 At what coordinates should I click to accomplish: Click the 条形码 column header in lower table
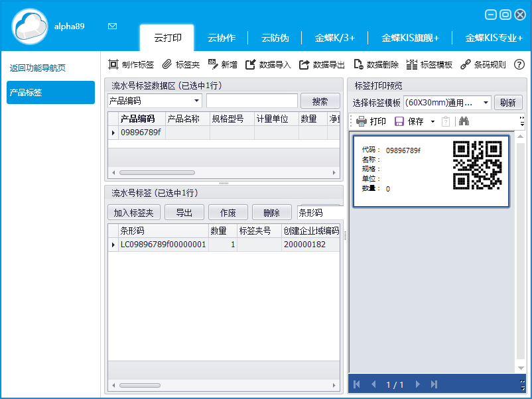point(163,231)
